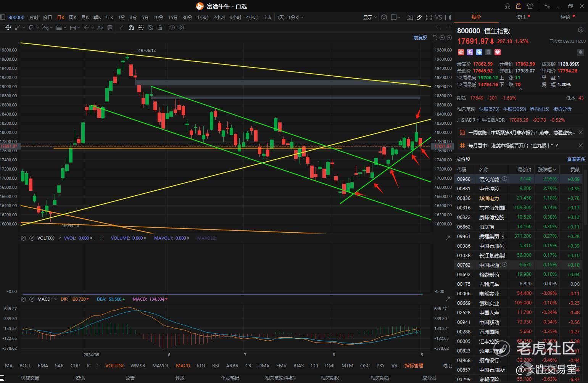This screenshot has width=588, height=383.
Task: Toggle continuous drawing sync icon
Action: 141,27
